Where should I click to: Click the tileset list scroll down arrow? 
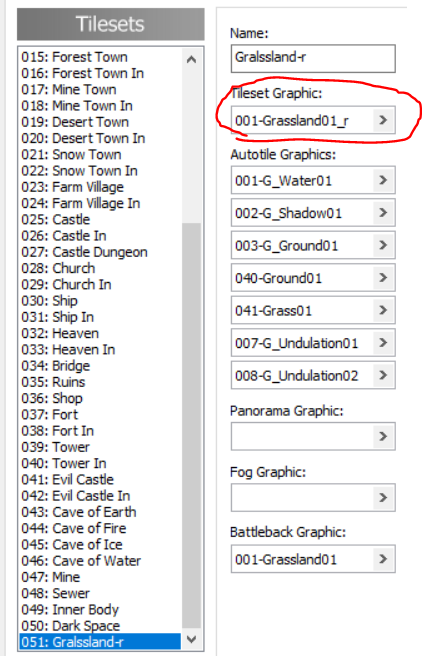tap(192, 639)
